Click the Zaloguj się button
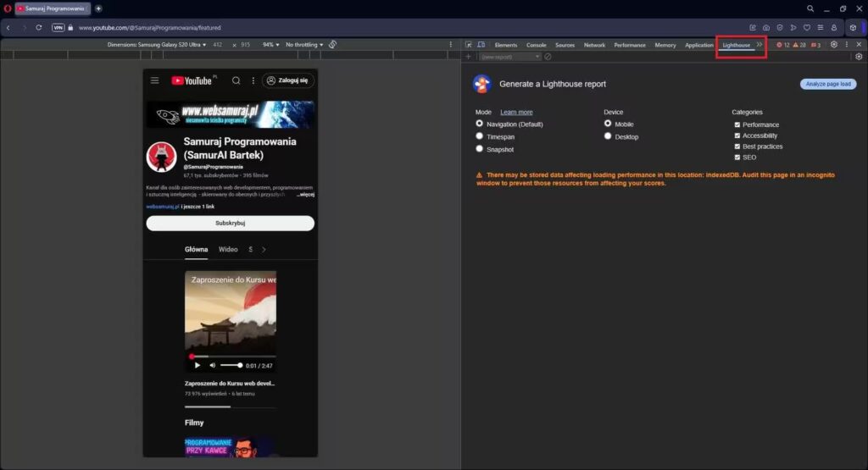This screenshot has width=868, height=470. coord(288,80)
